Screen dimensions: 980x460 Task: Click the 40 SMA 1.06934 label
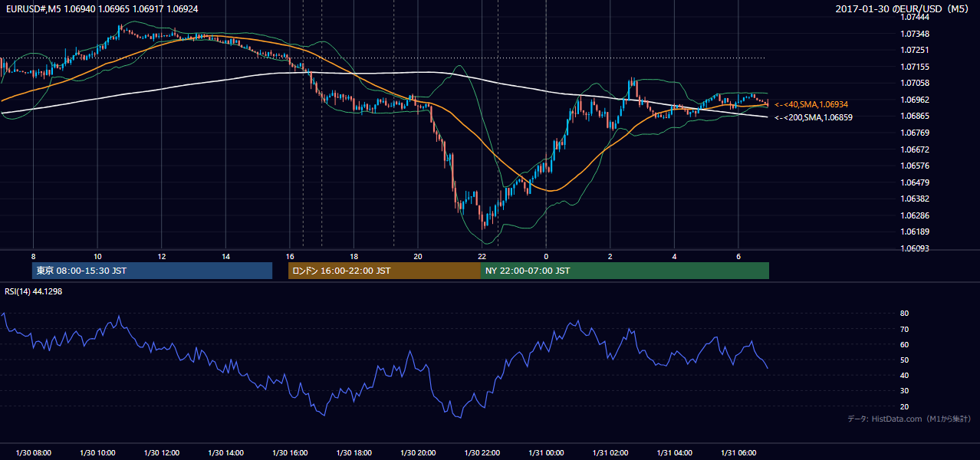pos(811,104)
